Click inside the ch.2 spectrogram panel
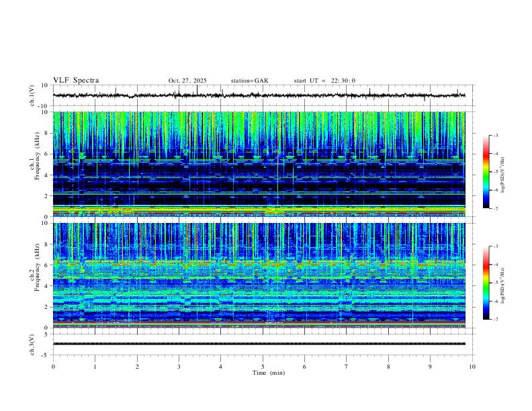 [259, 275]
